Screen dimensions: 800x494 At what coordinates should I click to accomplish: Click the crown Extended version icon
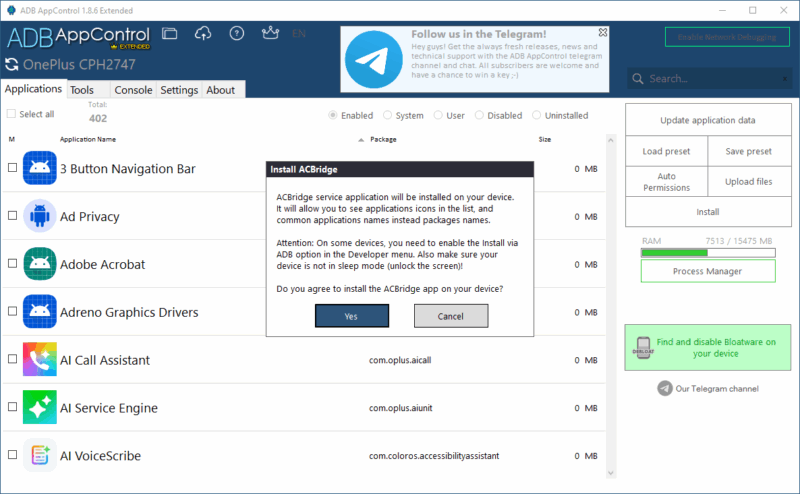point(268,33)
